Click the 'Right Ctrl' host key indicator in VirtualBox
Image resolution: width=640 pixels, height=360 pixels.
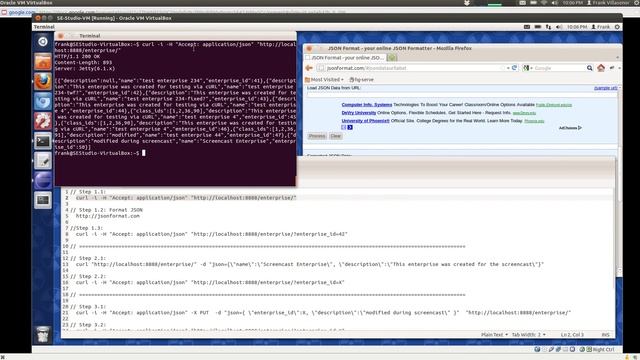pyautogui.click(x=603, y=349)
